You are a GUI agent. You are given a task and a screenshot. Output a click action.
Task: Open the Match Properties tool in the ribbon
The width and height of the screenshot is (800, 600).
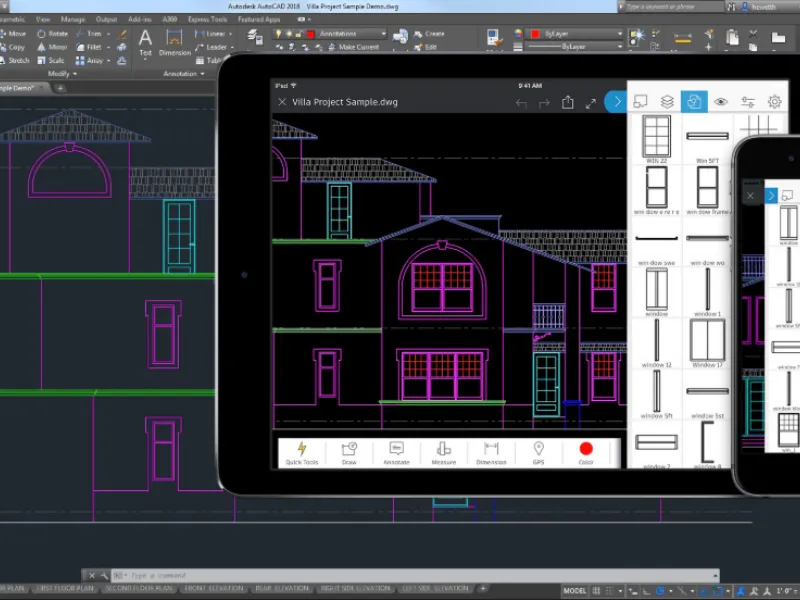click(494, 38)
